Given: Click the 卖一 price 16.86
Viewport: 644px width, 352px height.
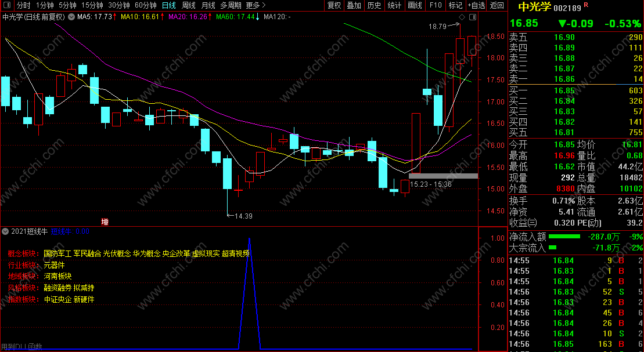Looking at the screenshot, I should click(x=564, y=79).
